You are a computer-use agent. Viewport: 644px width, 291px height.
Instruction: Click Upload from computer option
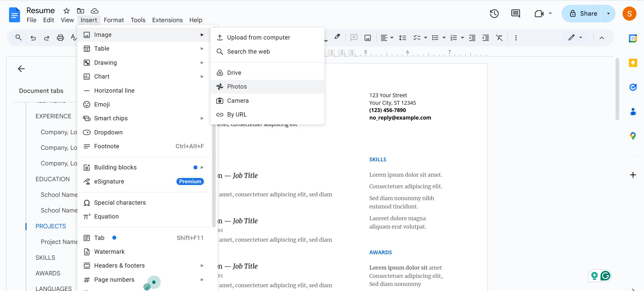258,37
